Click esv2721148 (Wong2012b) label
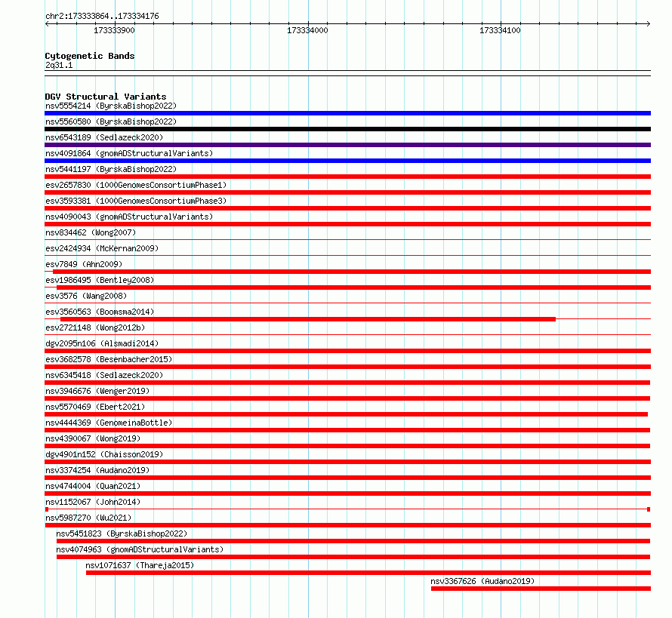Viewport: 672px width, 618px height. tap(95, 327)
